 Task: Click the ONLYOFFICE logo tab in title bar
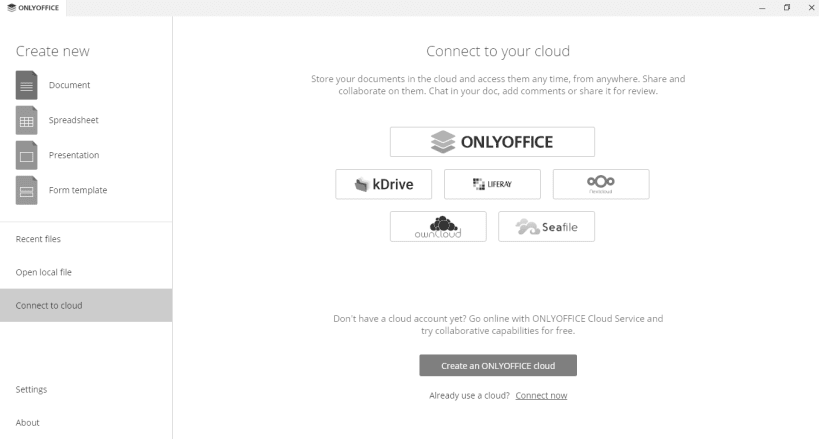33,8
